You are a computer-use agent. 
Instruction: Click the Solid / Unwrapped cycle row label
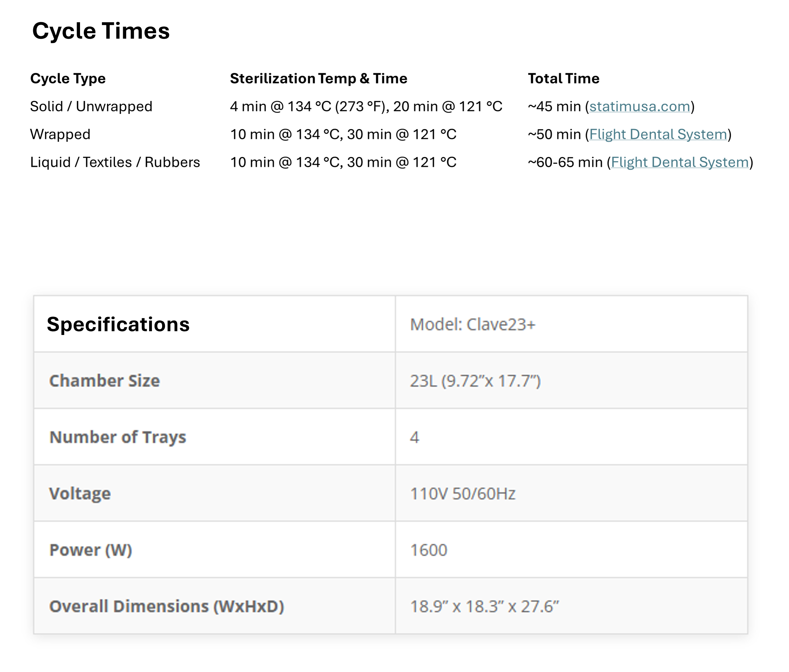[x=91, y=106]
